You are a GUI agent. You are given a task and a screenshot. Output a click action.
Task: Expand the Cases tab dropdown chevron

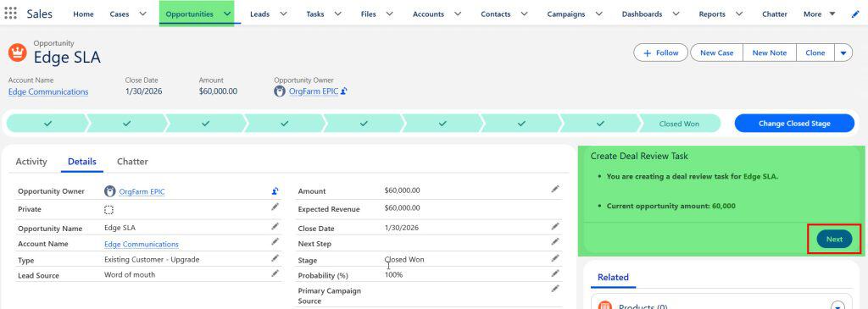pyautogui.click(x=142, y=14)
